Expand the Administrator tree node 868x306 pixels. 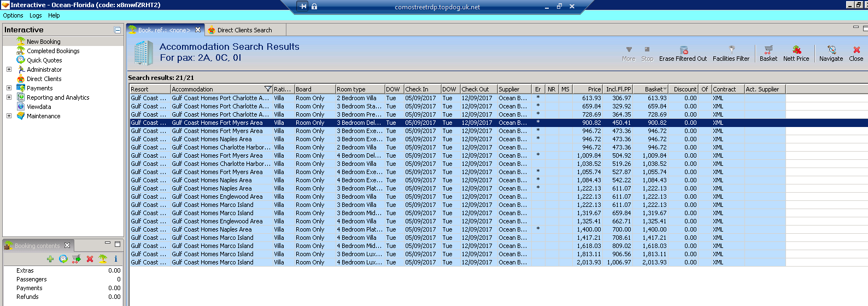(9, 70)
